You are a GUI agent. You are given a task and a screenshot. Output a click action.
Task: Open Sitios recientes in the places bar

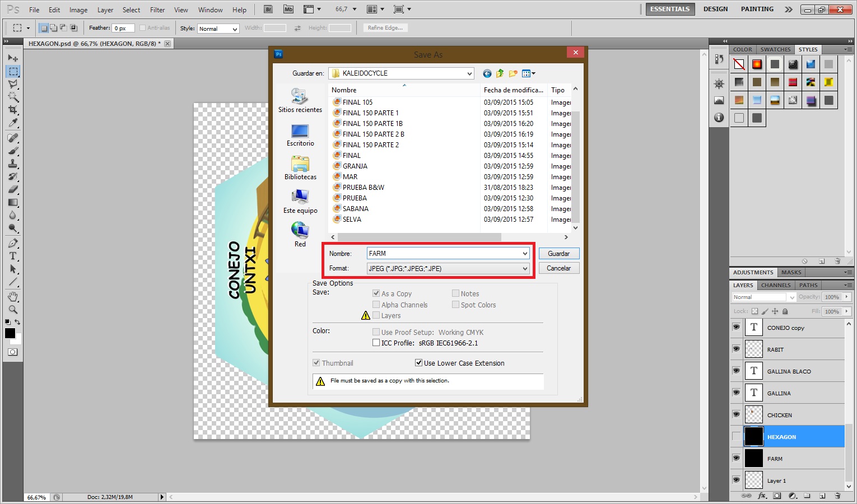point(300,101)
